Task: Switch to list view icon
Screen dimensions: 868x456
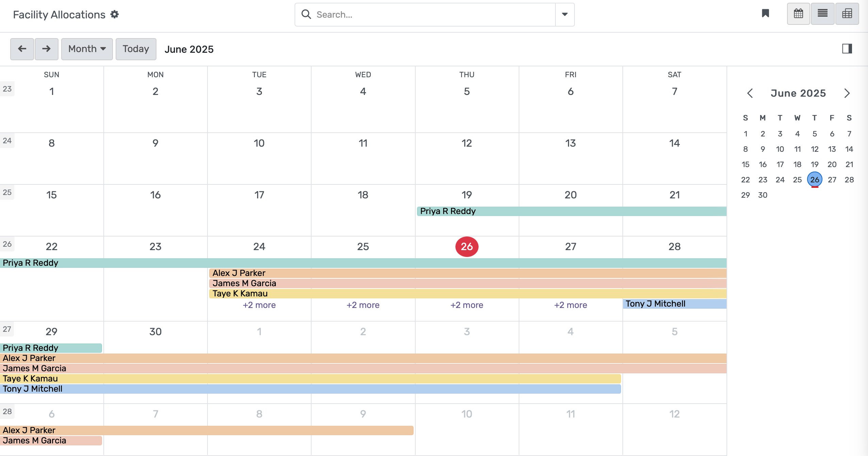Action: 822,14
